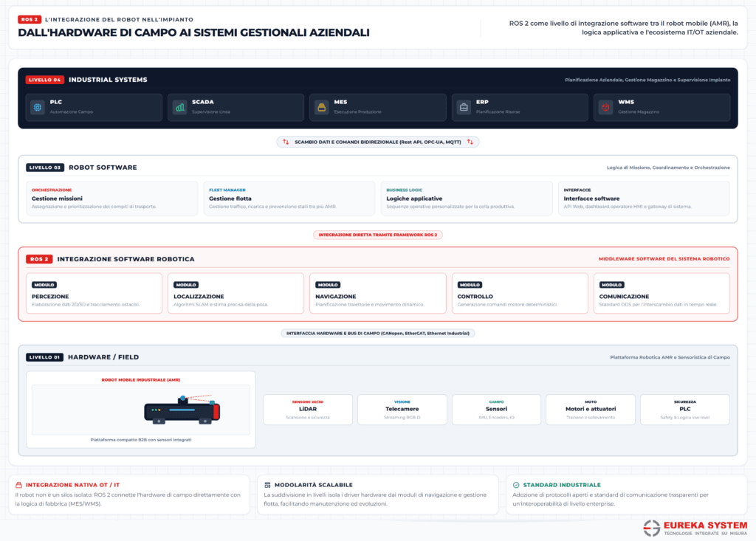The image size is (756, 541).
Task: Click the Eureka System logo icon
Action: pos(651,528)
